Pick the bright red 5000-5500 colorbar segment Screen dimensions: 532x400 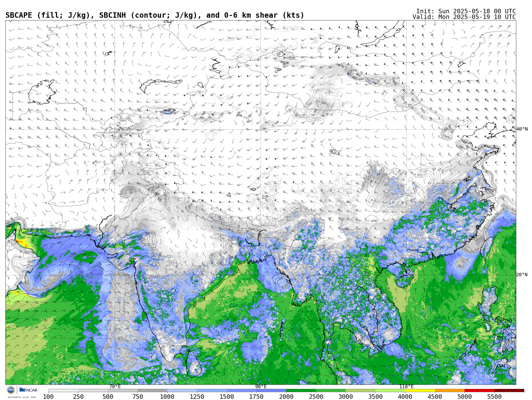click(x=480, y=391)
